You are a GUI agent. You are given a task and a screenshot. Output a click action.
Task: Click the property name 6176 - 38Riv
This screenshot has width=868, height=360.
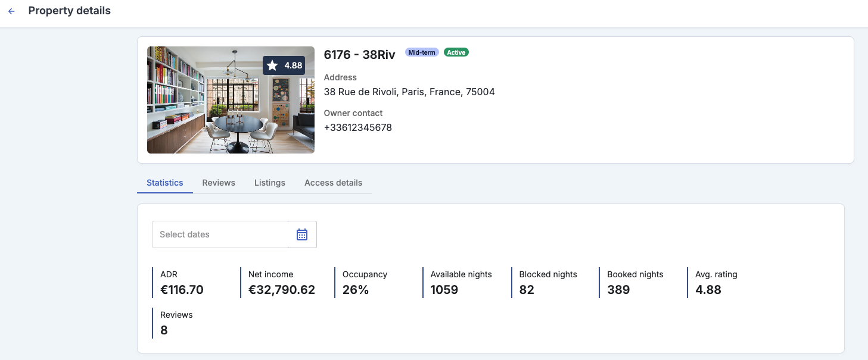tap(359, 54)
